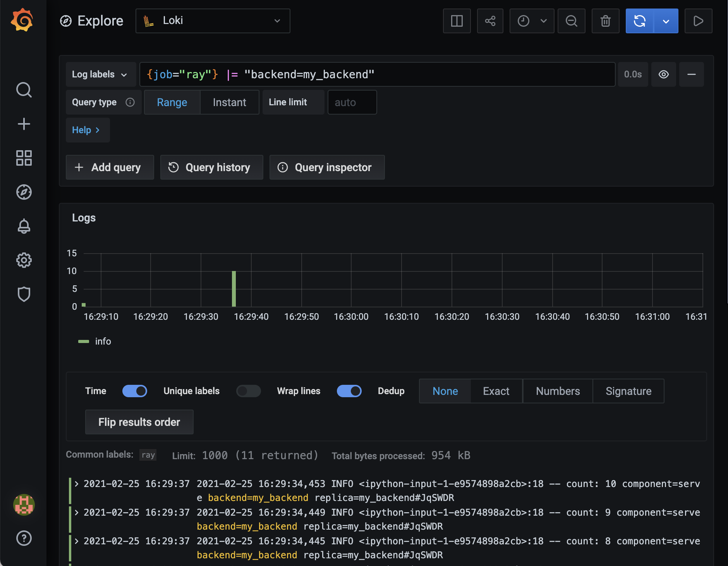Clear all queries with trash icon
The height and width of the screenshot is (566, 728).
coord(606,21)
